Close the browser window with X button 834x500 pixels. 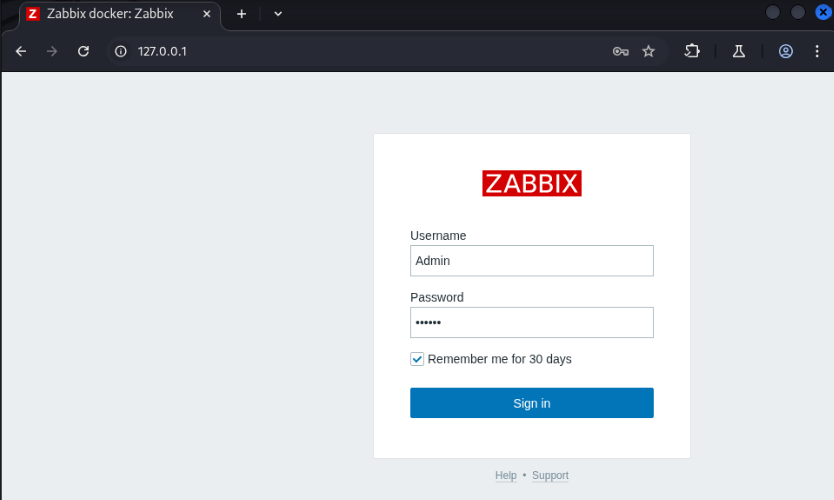point(823,12)
